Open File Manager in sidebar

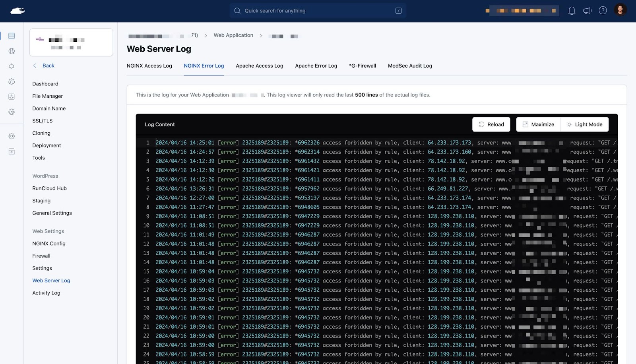(48, 96)
